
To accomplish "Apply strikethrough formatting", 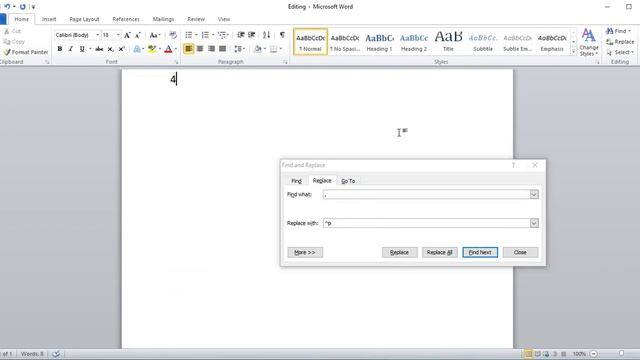I will click(99, 49).
